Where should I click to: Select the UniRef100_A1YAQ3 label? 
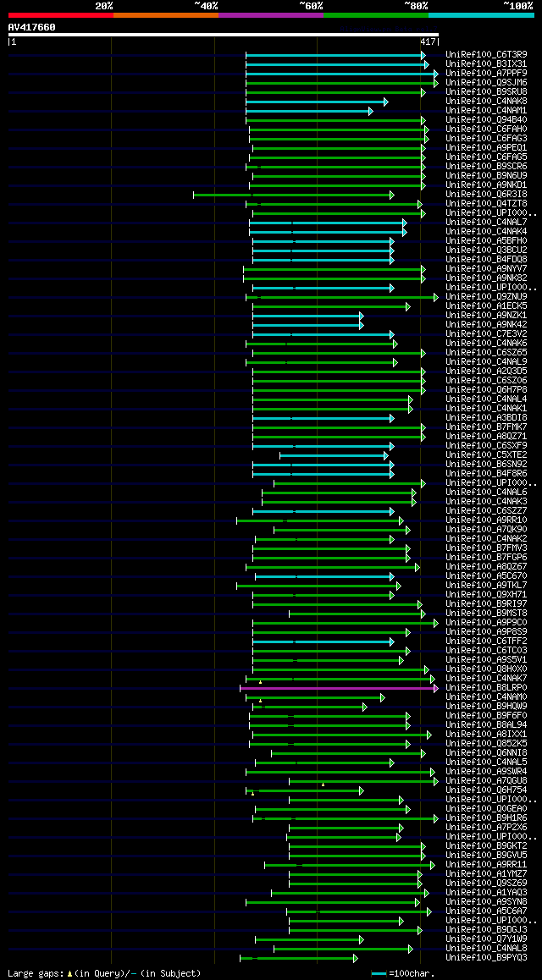[486, 893]
